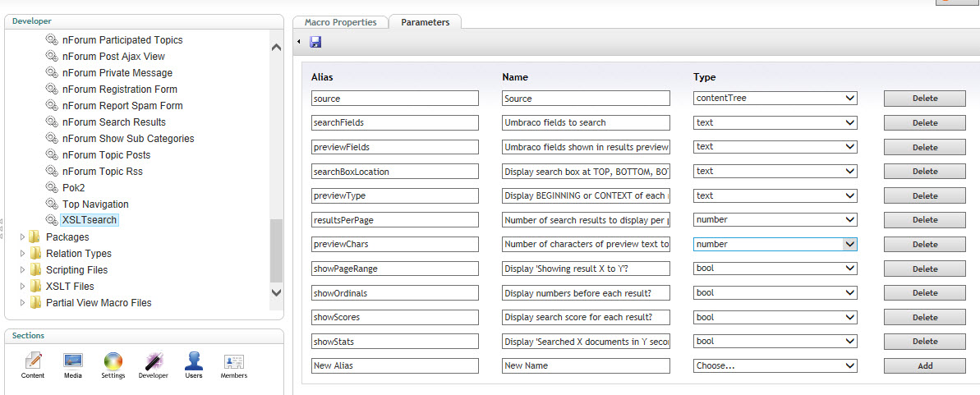Open the Users section icon
The width and height of the screenshot is (980, 395).
click(x=193, y=361)
